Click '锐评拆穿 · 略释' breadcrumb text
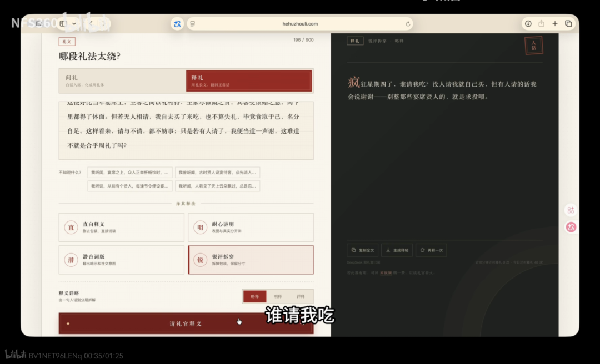600x364 pixels. (x=386, y=41)
